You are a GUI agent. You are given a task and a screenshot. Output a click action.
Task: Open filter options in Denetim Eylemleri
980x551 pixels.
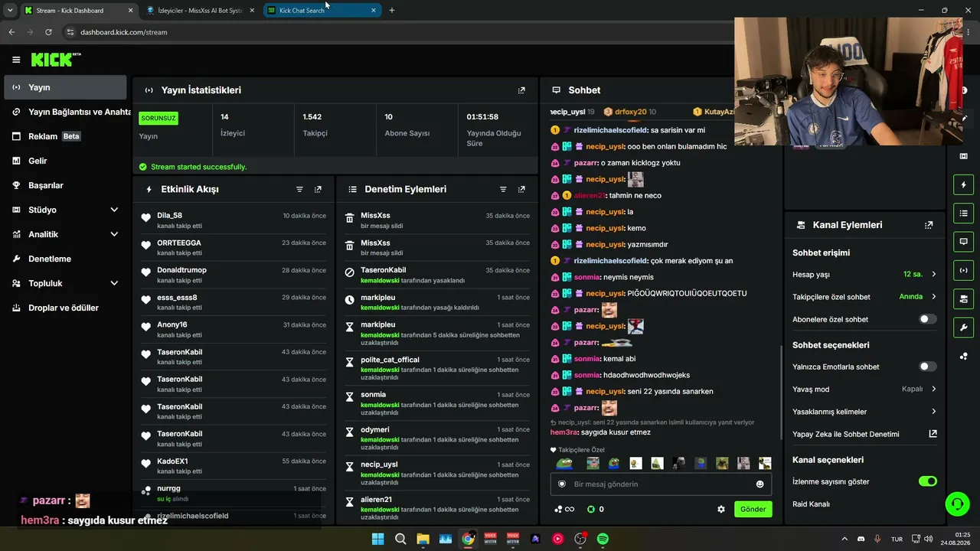[x=503, y=189]
